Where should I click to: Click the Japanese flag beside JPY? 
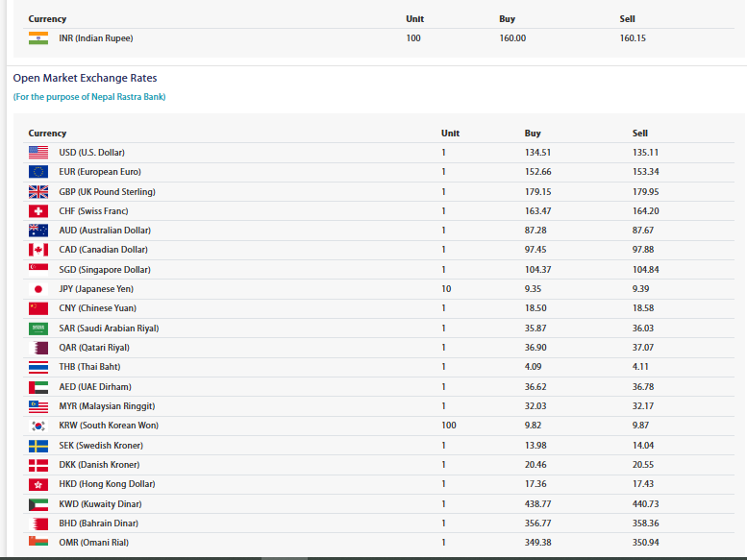(38, 289)
